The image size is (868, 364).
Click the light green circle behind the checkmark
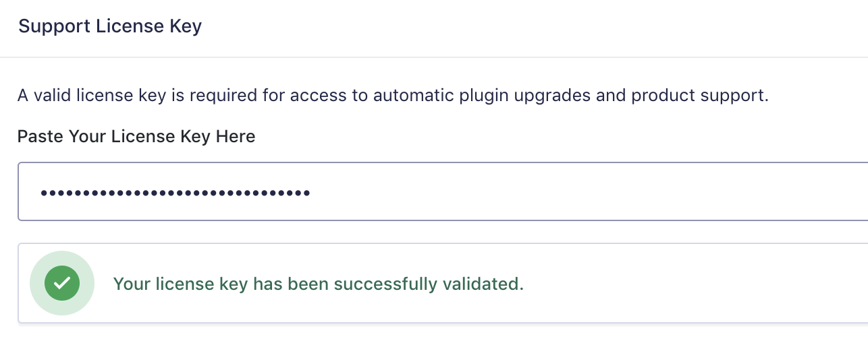coord(62,283)
